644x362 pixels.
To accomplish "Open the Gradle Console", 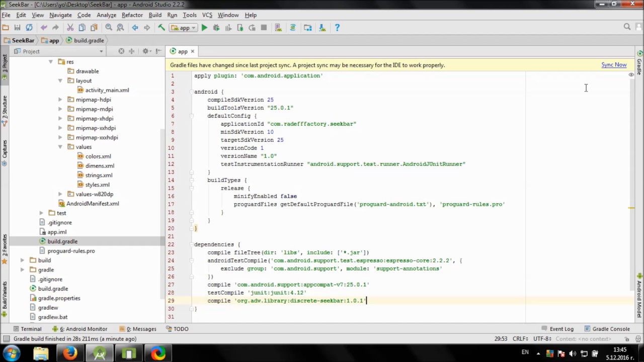I will point(607,329).
